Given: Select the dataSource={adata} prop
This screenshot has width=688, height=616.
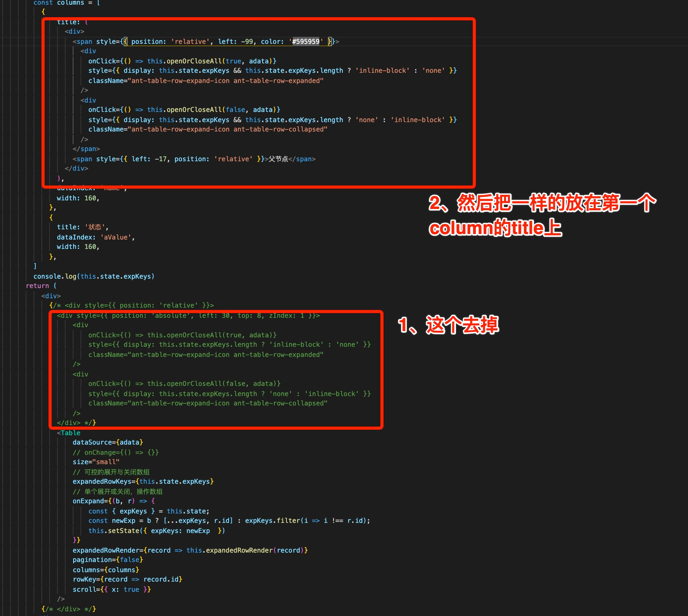Looking at the screenshot, I should (108, 442).
